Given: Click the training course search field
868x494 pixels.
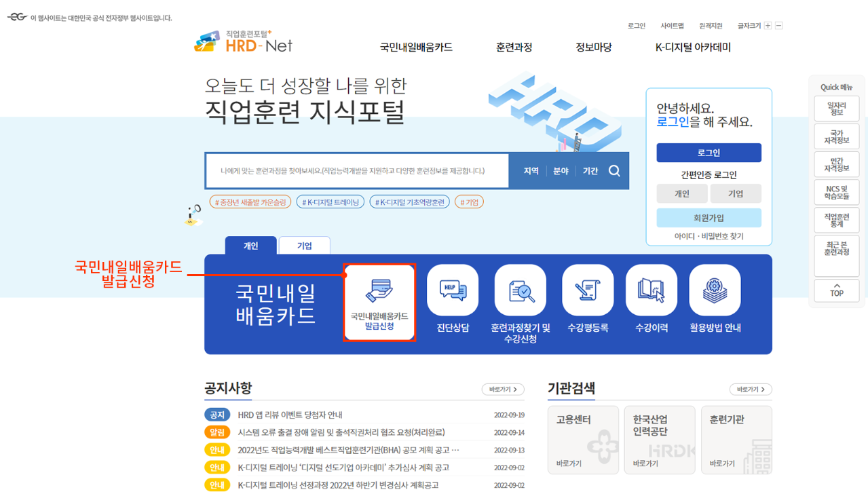Looking at the screenshot, I should pyautogui.click(x=358, y=171).
